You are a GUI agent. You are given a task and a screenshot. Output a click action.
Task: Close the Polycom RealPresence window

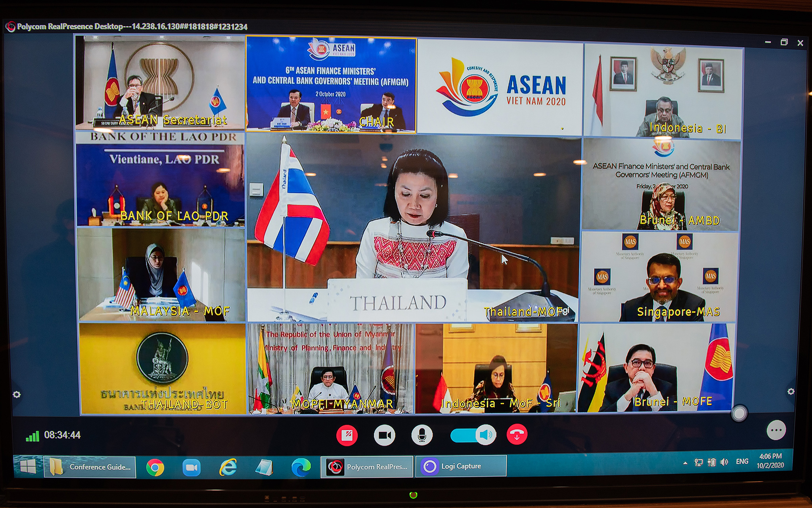(x=800, y=43)
